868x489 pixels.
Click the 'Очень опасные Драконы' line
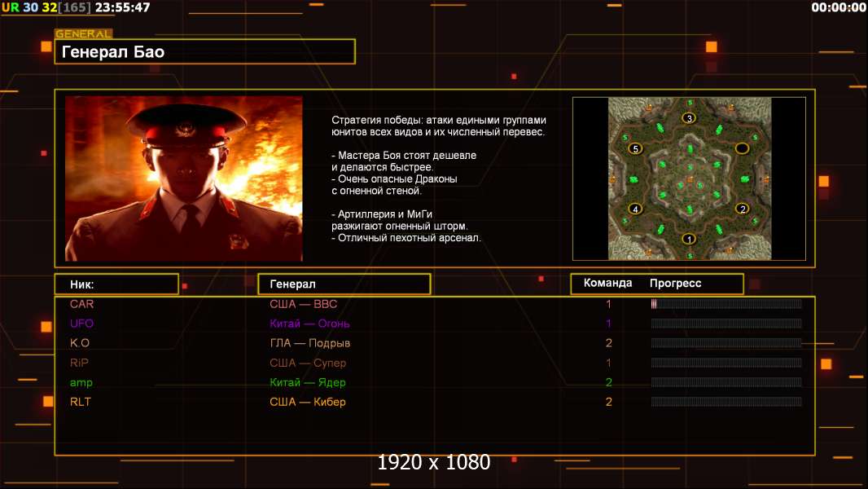click(x=395, y=178)
